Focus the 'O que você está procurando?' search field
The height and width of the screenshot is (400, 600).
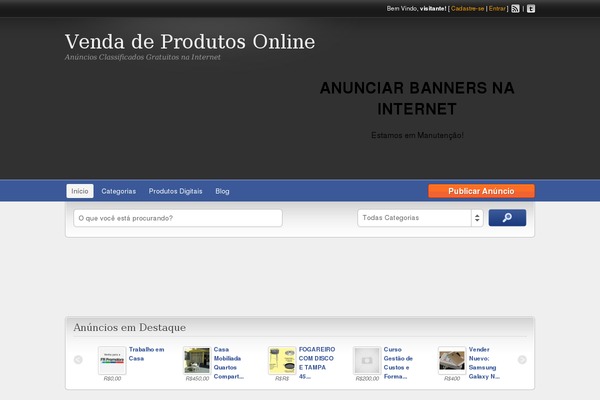(178, 218)
